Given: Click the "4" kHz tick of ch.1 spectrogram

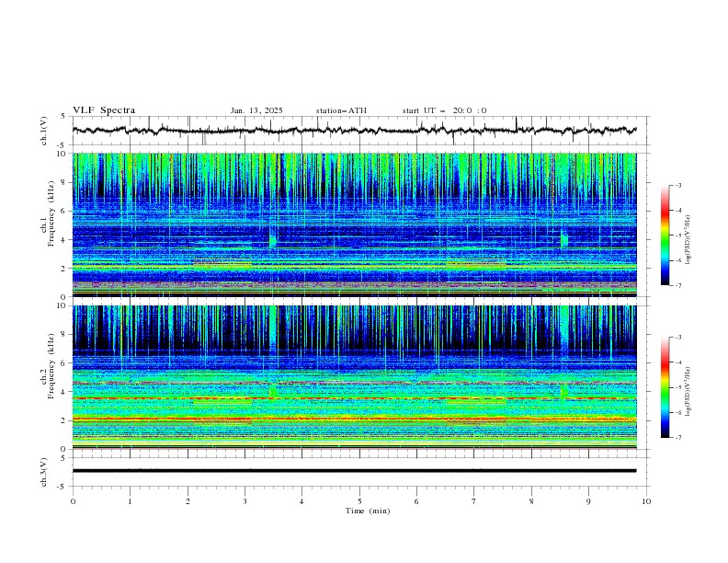Looking at the screenshot, I should click(64, 240).
